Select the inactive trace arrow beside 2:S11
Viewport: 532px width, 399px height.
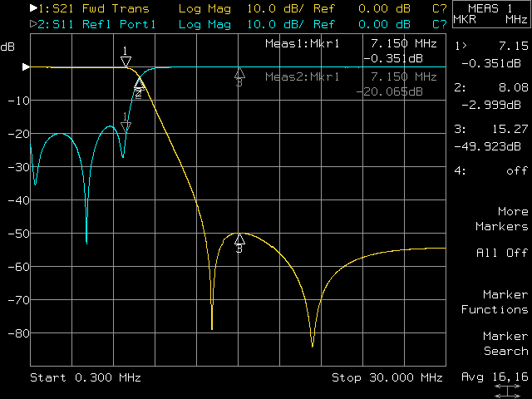tap(33, 24)
